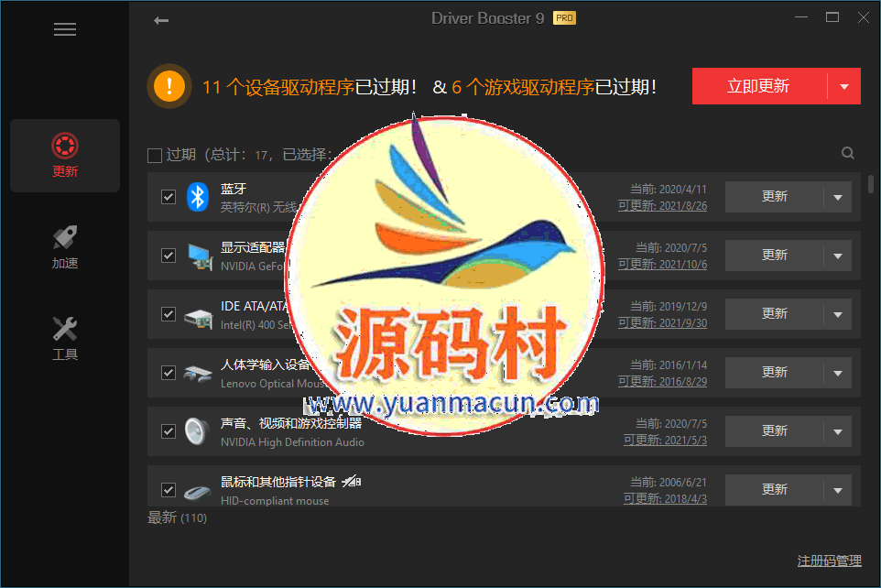Screen dimensions: 881x588
Task: Click the Bluetooth device icon
Action: (x=198, y=196)
